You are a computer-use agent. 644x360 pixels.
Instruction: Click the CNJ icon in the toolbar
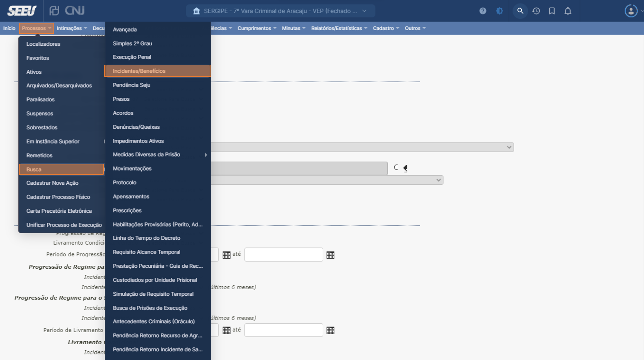coord(72,11)
